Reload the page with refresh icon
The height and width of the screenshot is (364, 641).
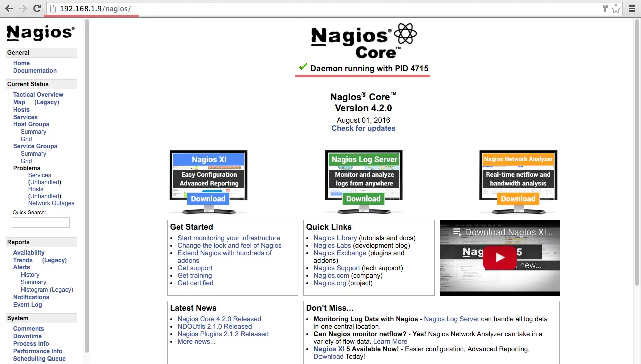pyautogui.click(x=37, y=9)
